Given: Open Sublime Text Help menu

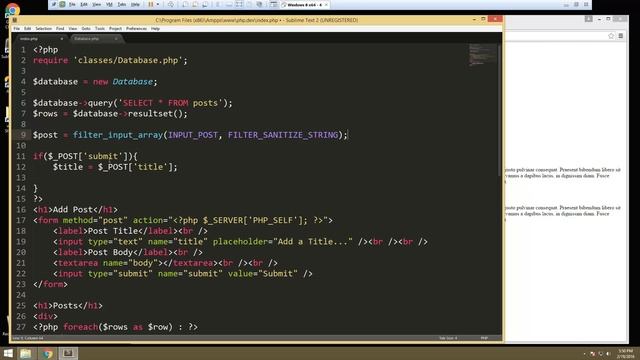Looking at the screenshot, I should coord(156,29).
